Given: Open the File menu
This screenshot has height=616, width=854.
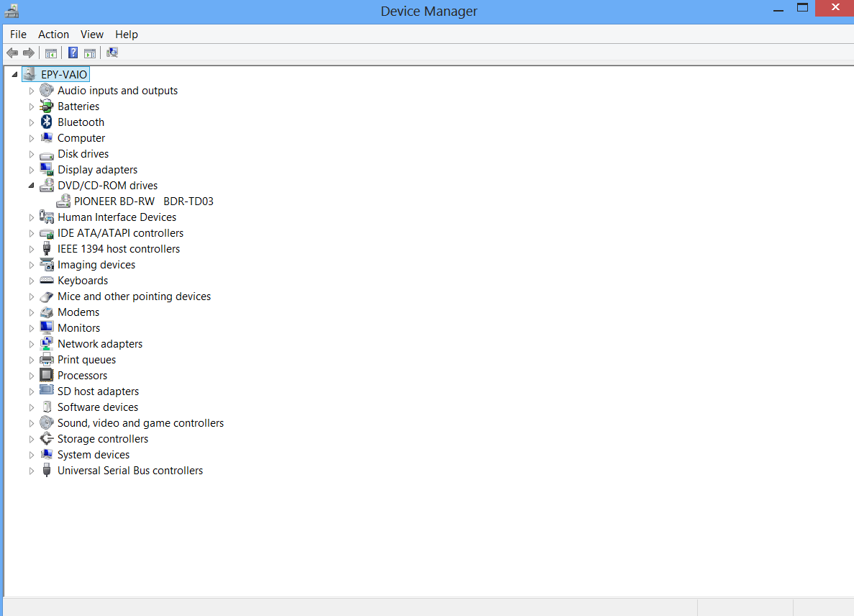Looking at the screenshot, I should [x=18, y=35].
